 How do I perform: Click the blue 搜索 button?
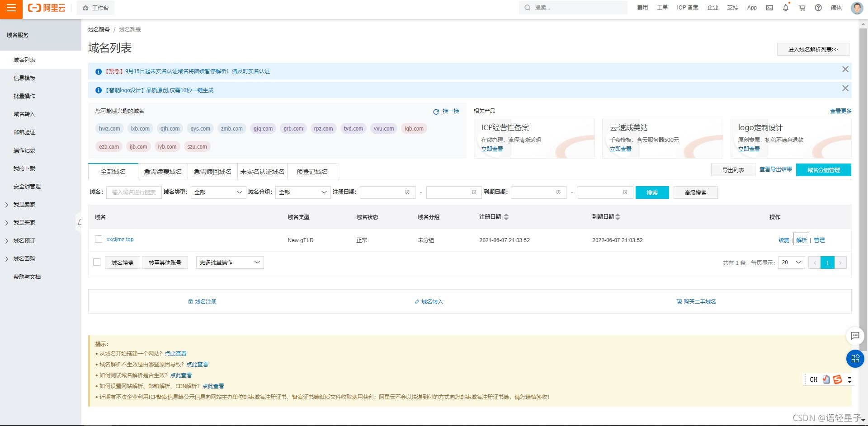[x=652, y=192]
